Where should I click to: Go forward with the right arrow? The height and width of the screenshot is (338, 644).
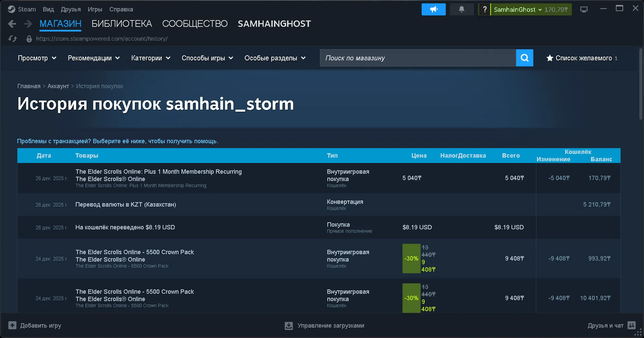(x=28, y=24)
